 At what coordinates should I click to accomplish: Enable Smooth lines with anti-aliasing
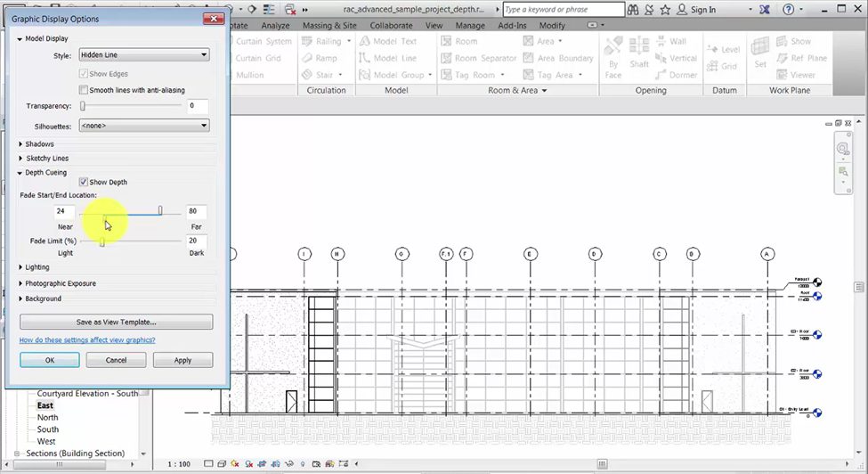(84, 90)
